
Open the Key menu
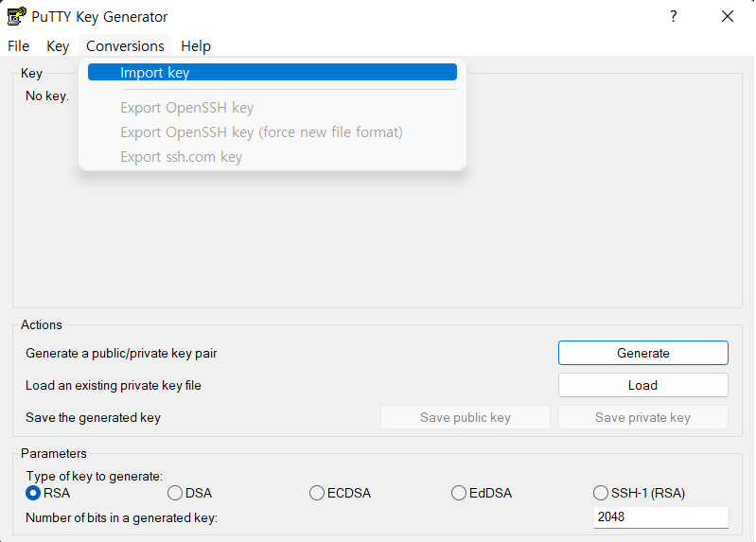pyautogui.click(x=58, y=45)
